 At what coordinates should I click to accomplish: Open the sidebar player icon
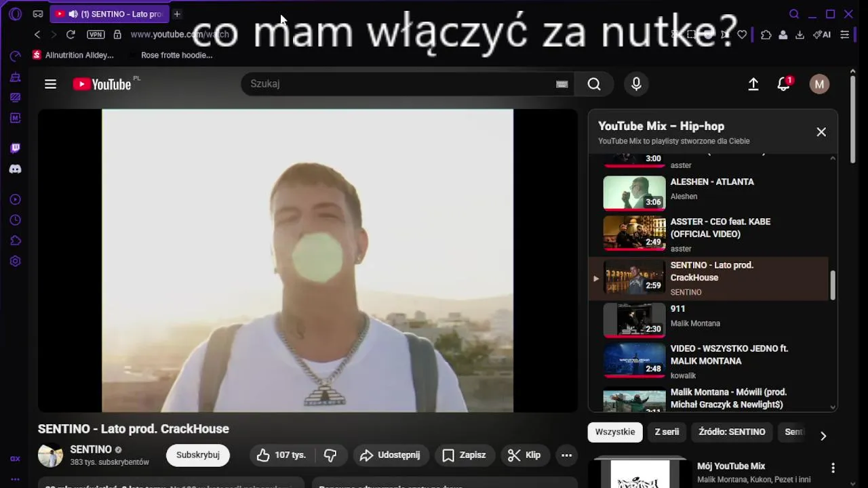pyautogui.click(x=15, y=199)
